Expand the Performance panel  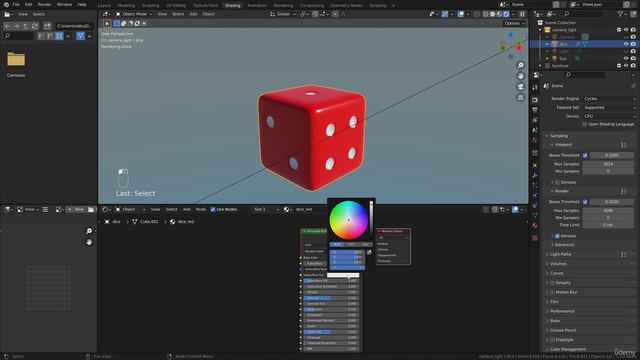[562, 311]
